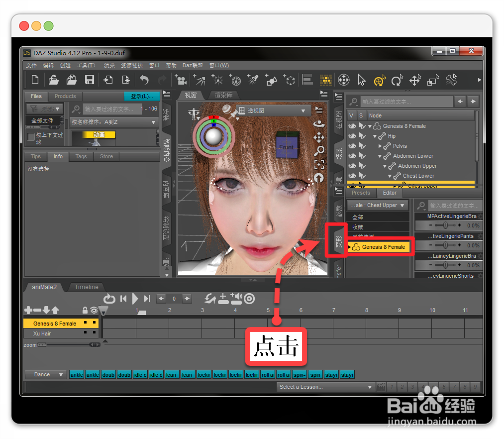The width and height of the screenshot is (504, 439).
Task: Click the Import file icon
Action: click(x=108, y=80)
